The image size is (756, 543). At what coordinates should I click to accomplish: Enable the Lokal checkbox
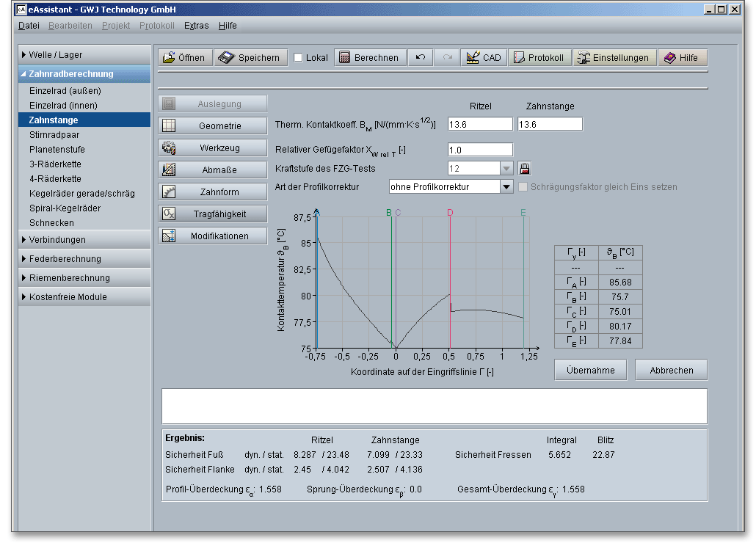(x=298, y=58)
